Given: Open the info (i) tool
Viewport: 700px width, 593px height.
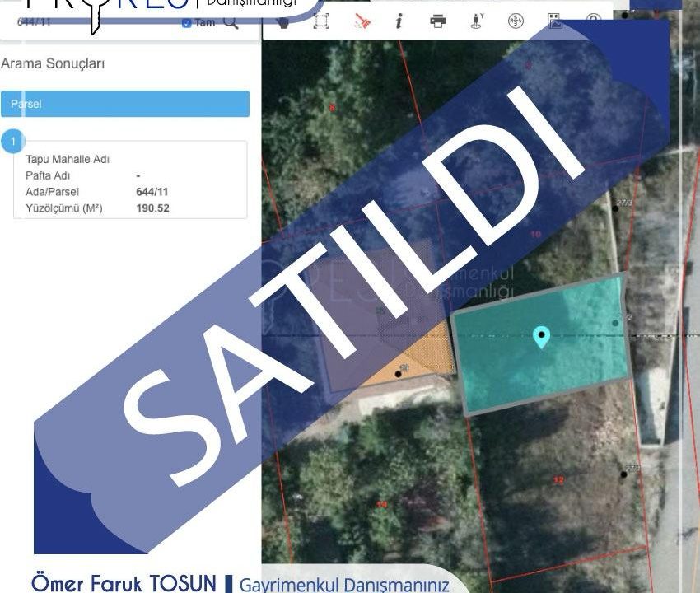Looking at the screenshot, I should pos(399,21).
